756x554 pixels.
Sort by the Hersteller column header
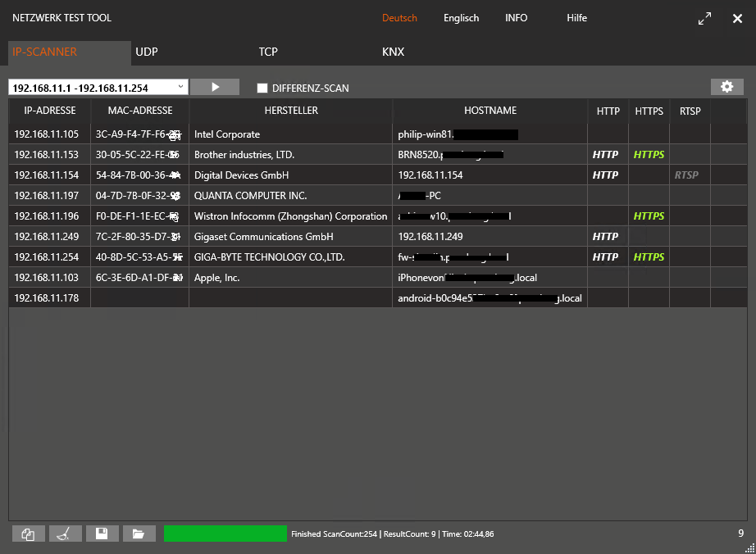[x=291, y=111]
